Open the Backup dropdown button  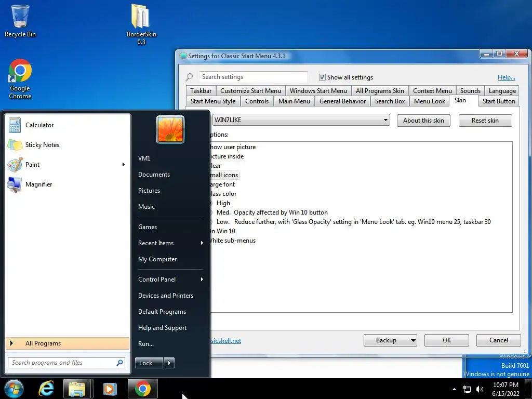[390, 340]
